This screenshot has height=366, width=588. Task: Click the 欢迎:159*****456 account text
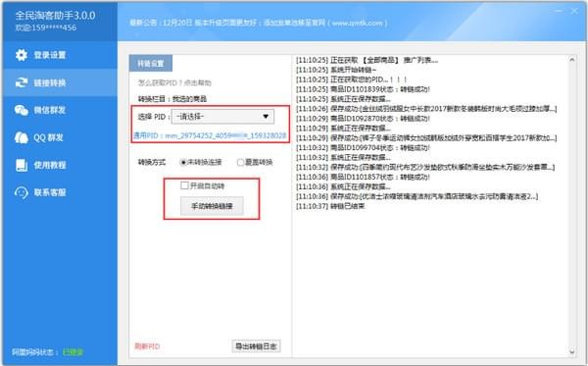46,27
